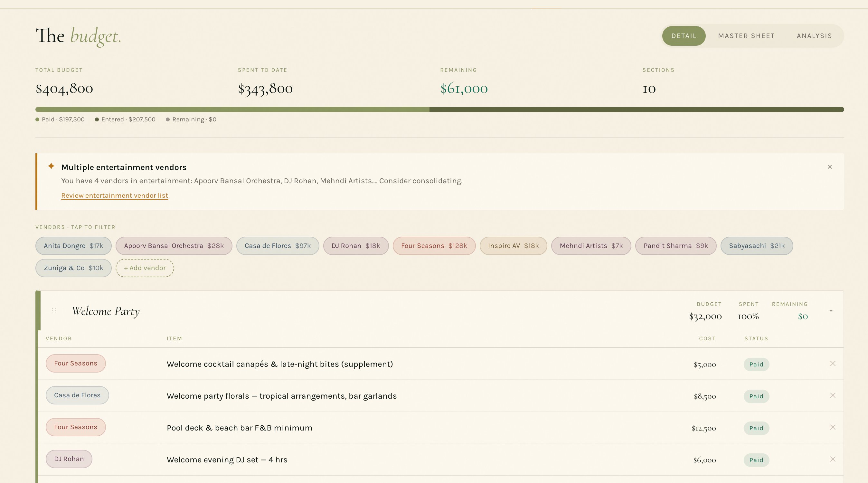Click the $404,800 total budget value
Image resolution: width=868 pixels, height=483 pixels.
[x=64, y=89]
